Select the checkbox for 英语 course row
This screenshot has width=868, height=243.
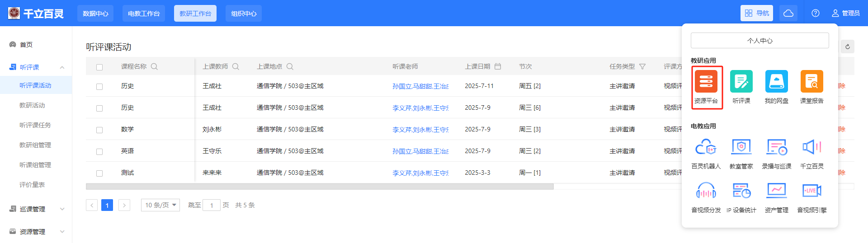pos(99,152)
